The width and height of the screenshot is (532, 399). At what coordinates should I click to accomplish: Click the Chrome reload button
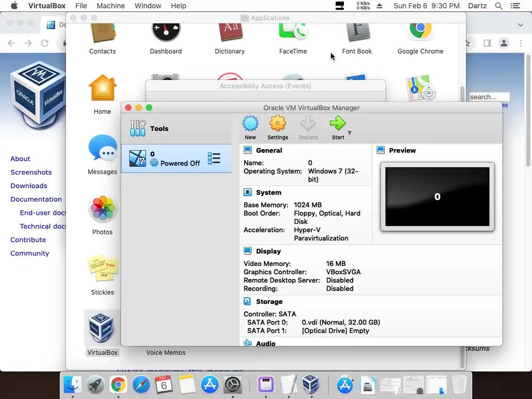45,43
